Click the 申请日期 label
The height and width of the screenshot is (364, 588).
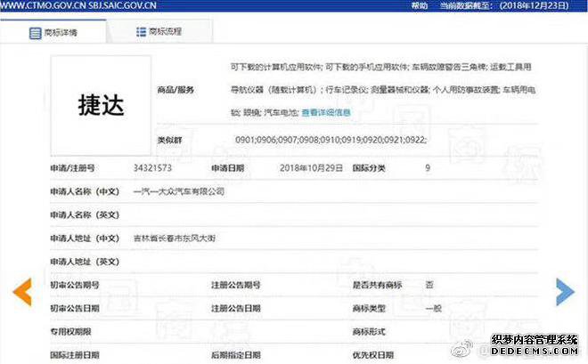pyautogui.click(x=227, y=168)
